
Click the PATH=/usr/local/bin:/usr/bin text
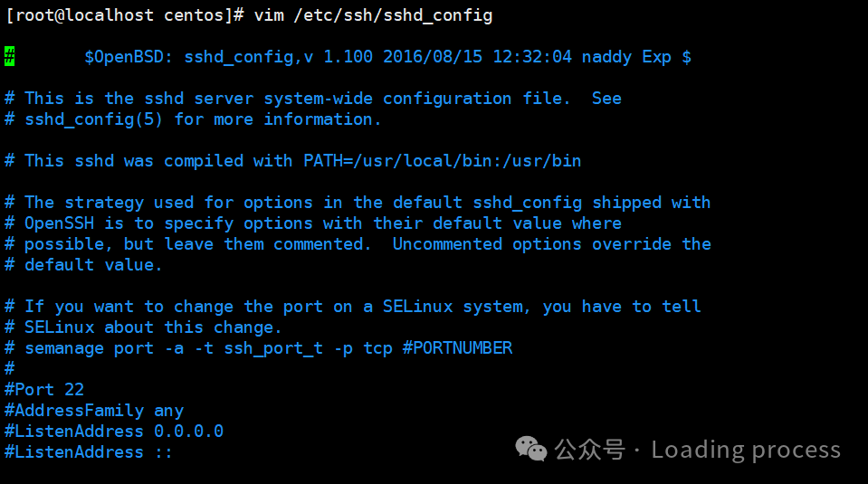tap(443, 161)
